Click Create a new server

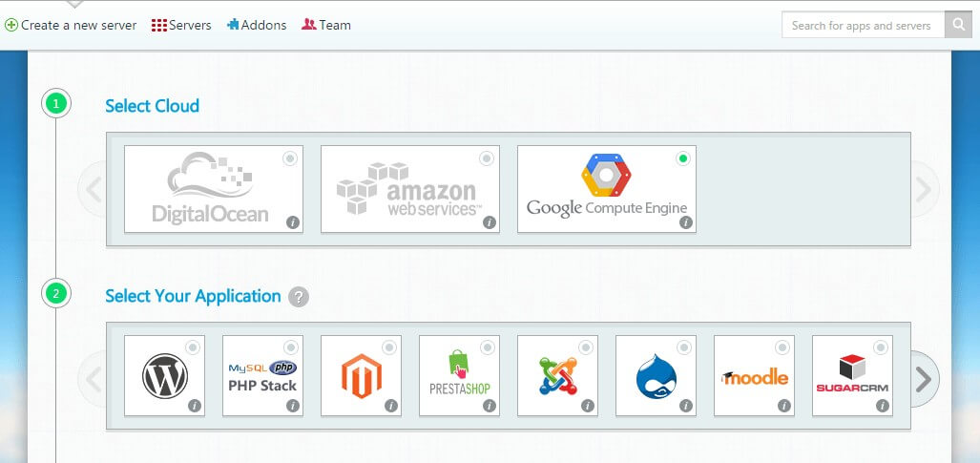coord(71,26)
